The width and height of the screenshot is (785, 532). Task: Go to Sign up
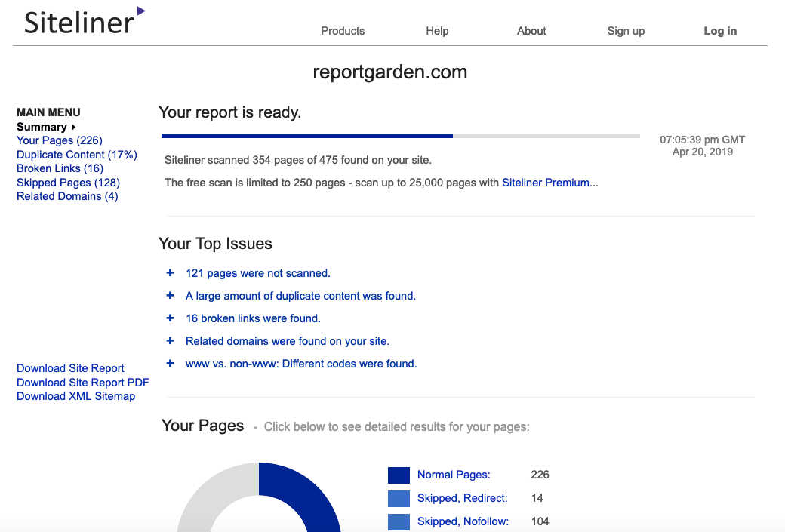tap(626, 31)
